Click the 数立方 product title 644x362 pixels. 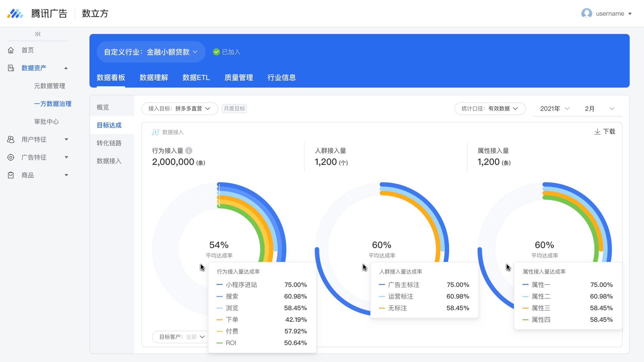tap(95, 14)
